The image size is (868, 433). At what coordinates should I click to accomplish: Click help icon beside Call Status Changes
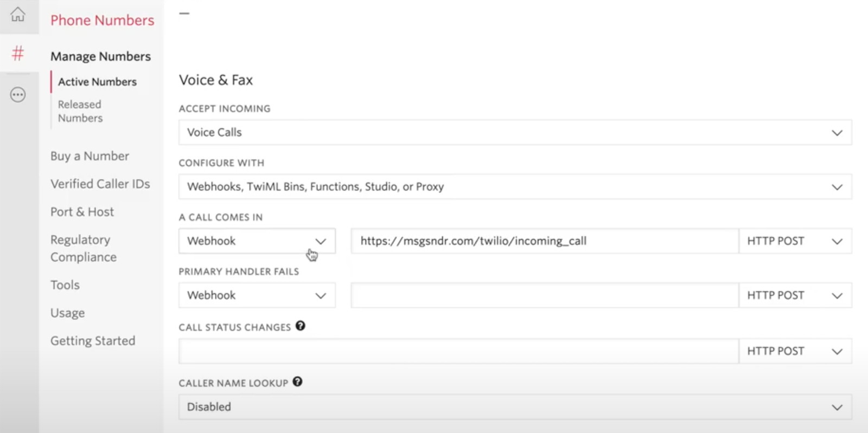300,326
